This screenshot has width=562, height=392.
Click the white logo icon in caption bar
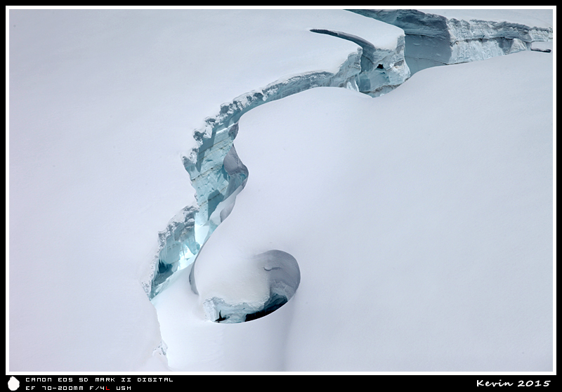(x=13, y=383)
